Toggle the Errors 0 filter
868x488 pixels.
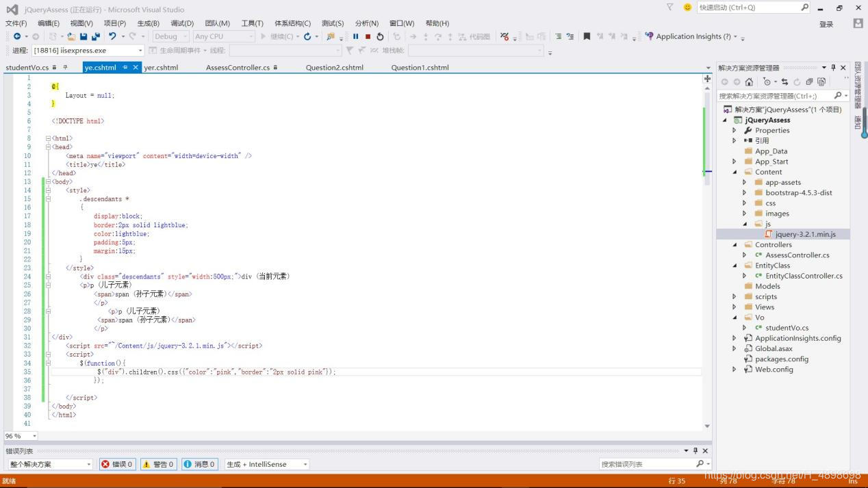117,464
